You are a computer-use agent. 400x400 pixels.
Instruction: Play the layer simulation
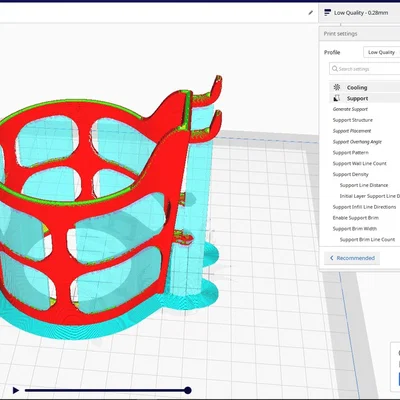[x=16, y=390]
